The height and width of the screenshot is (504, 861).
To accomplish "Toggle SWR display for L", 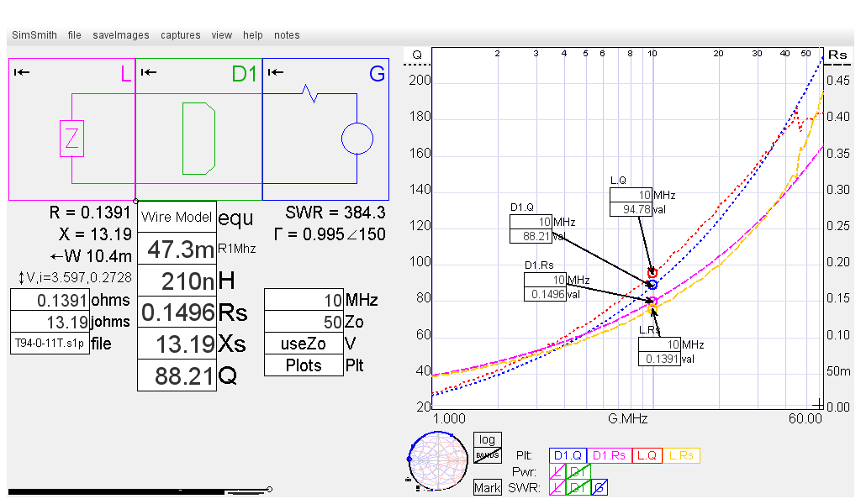I will (557, 487).
